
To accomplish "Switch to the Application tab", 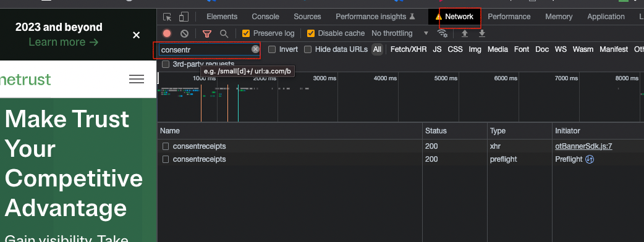I will 606,17.
